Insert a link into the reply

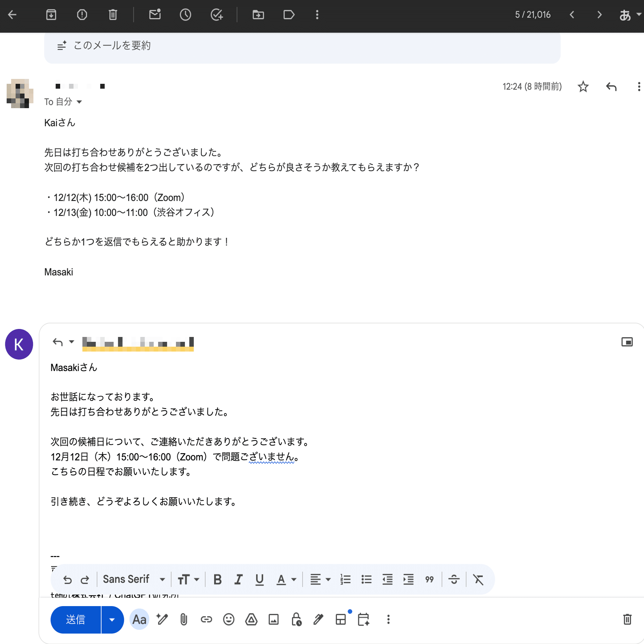(x=206, y=619)
